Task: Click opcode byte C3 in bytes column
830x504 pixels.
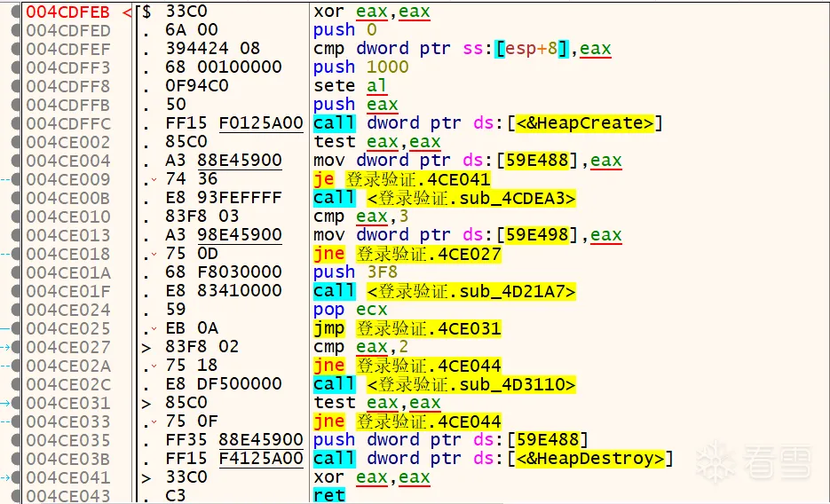Action: [x=176, y=495]
